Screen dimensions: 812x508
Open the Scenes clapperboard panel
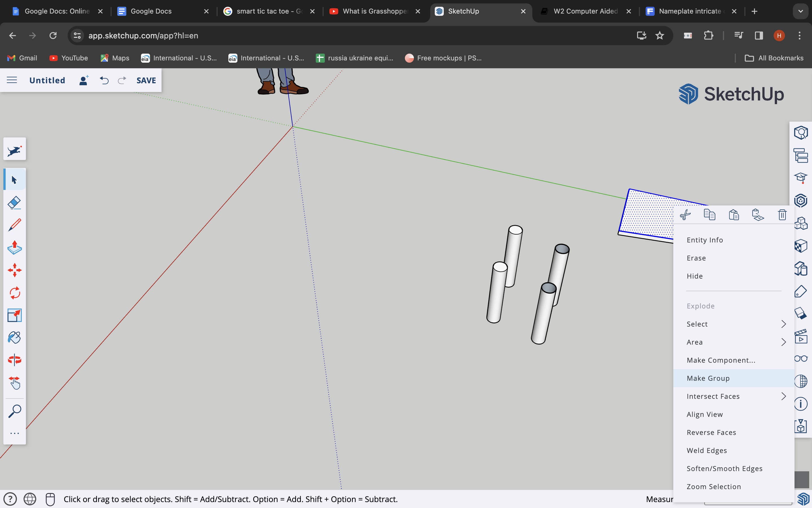pos(801,336)
